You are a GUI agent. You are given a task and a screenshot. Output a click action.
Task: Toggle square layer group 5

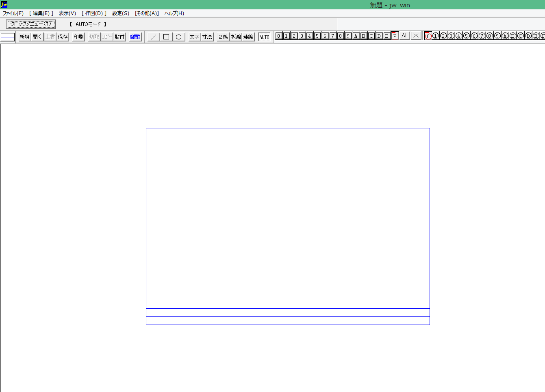317,36
